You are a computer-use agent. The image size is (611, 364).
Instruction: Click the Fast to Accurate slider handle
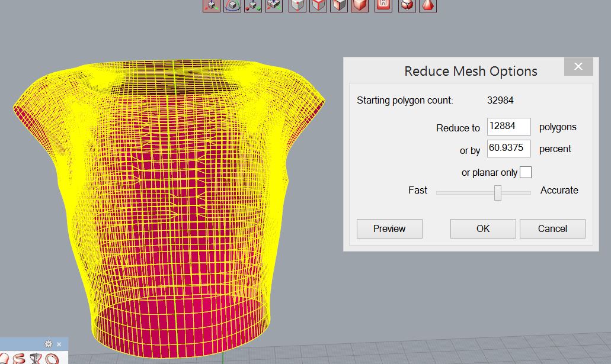(498, 193)
